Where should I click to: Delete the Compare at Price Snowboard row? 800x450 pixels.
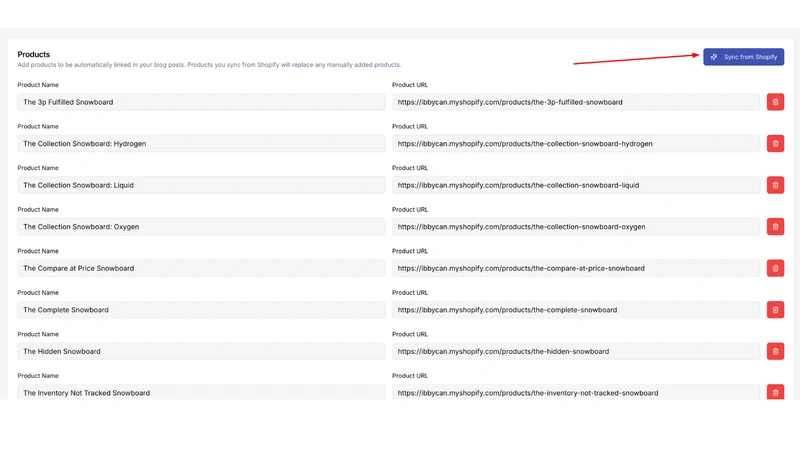775,268
